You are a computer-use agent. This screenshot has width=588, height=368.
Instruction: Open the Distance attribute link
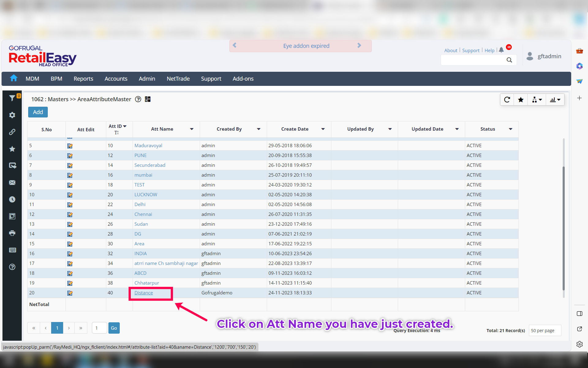click(144, 293)
